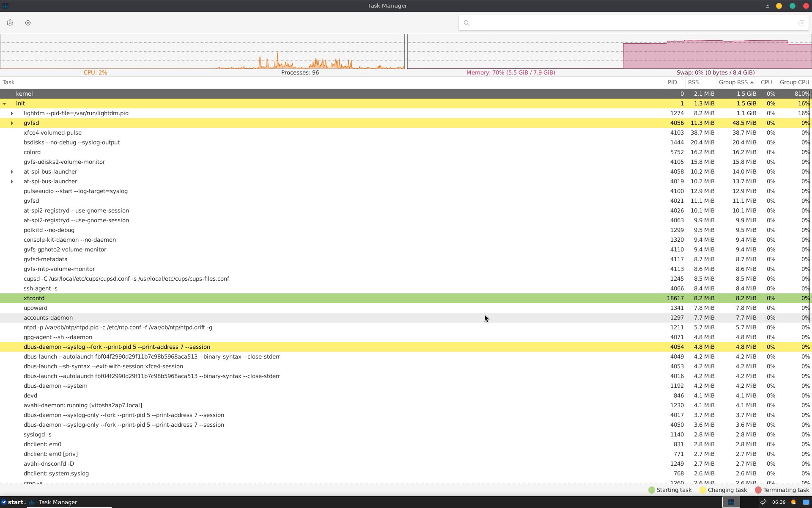Click the memory usage graph
812x508 pixels.
(609, 51)
